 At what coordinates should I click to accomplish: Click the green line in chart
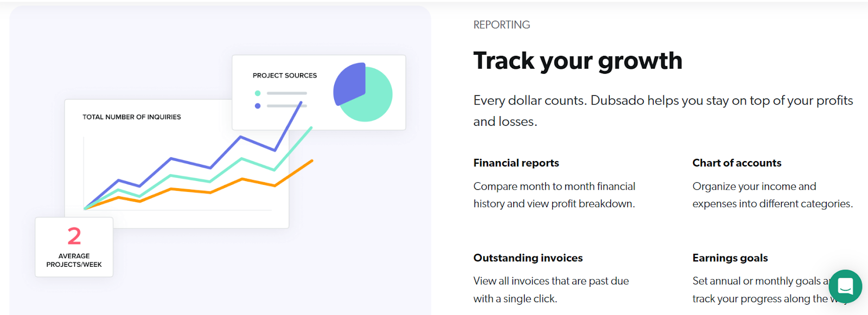point(241,159)
